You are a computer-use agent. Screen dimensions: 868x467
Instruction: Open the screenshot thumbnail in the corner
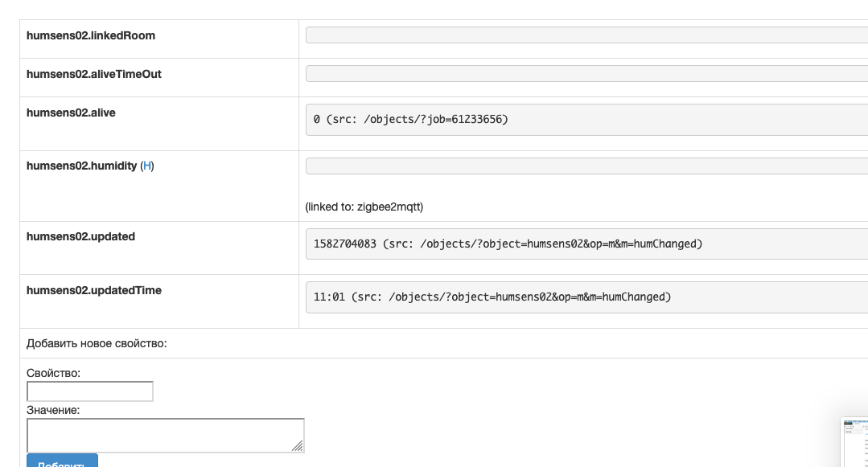[854, 441]
